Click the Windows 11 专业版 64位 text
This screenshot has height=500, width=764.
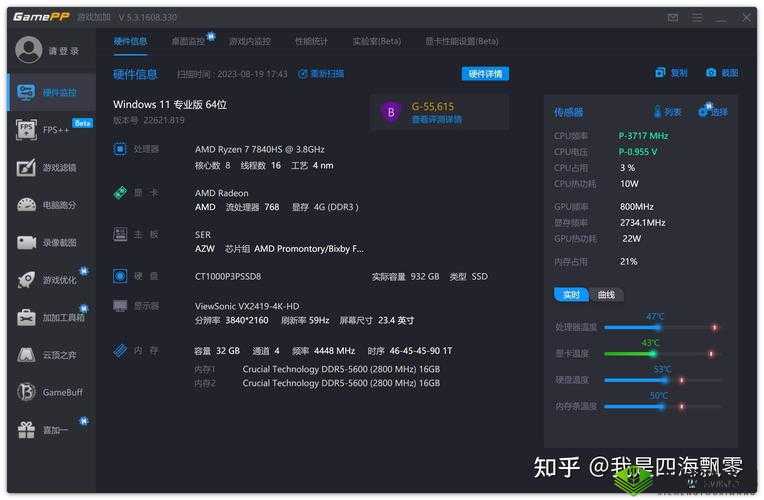(170, 104)
